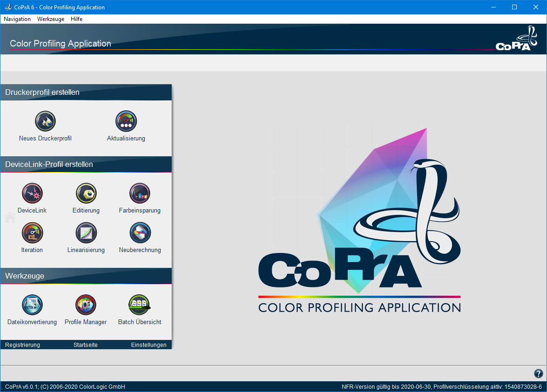
Task: Click the faded home icon at sidebar edge
Action: click(x=10, y=218)
